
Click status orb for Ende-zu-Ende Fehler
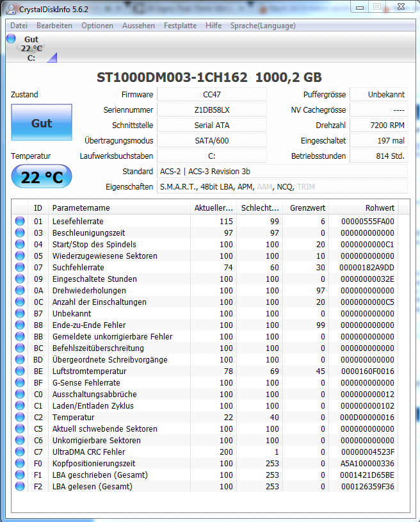point(20,325)
